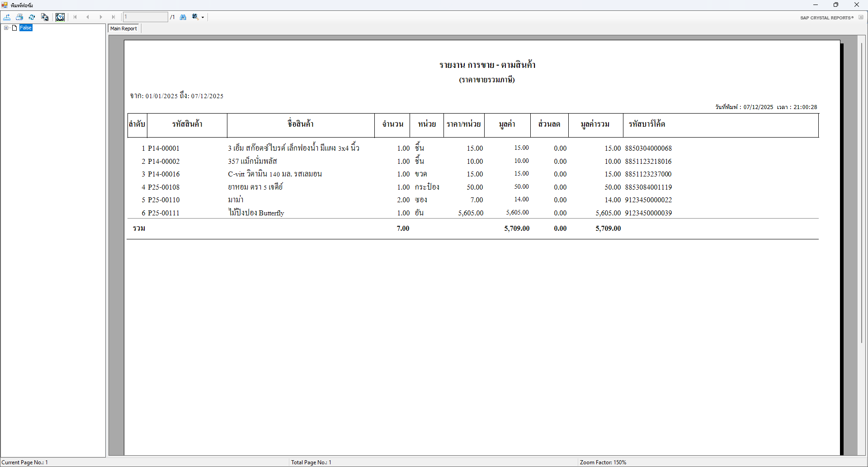This screenshot has width=868, height=467.
Task: Toggle the Group Tree panel visibility
Action: coord(60,17)
